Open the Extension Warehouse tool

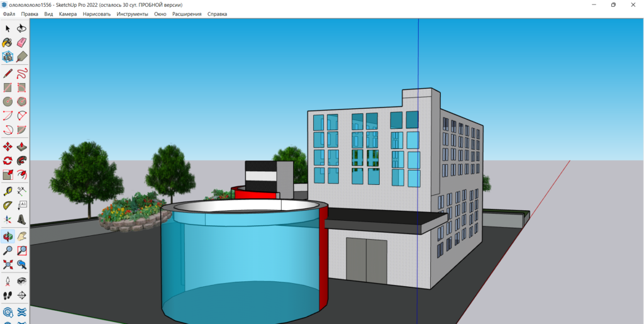pyautogui.click(x=22, y=313)
